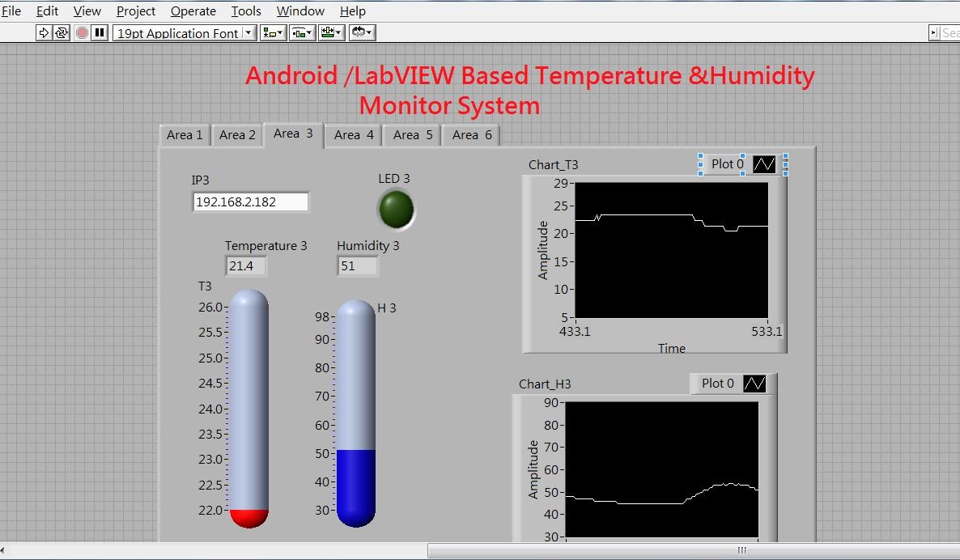Click the 26.0 mark on T3 scale
960x560 pixels.
[x=210, y=308]
